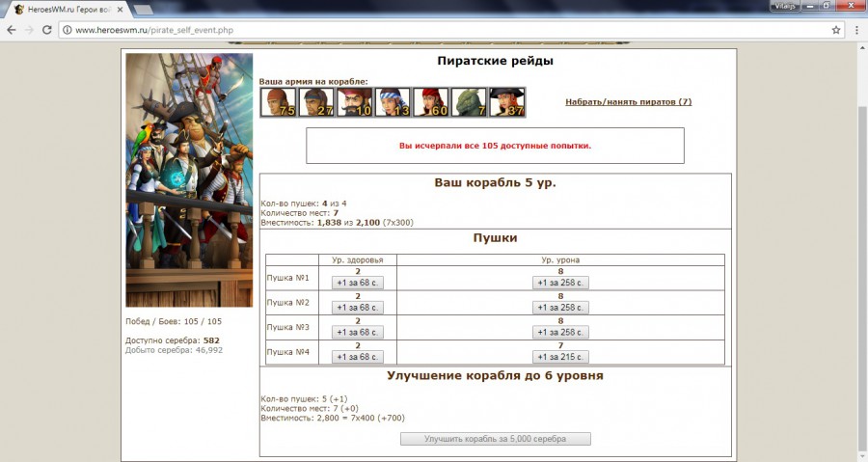Upgrade Пушка №2 health for 68 silver

[358, 308]
